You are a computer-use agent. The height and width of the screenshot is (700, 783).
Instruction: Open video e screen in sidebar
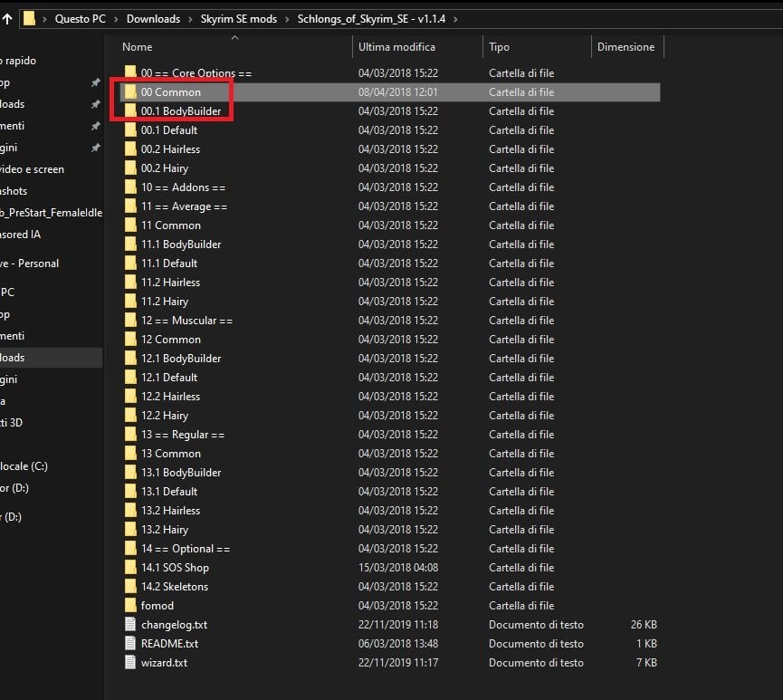(32, 168)
